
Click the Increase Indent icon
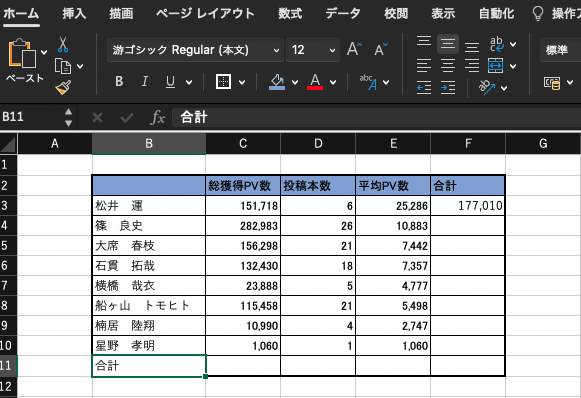448,88
